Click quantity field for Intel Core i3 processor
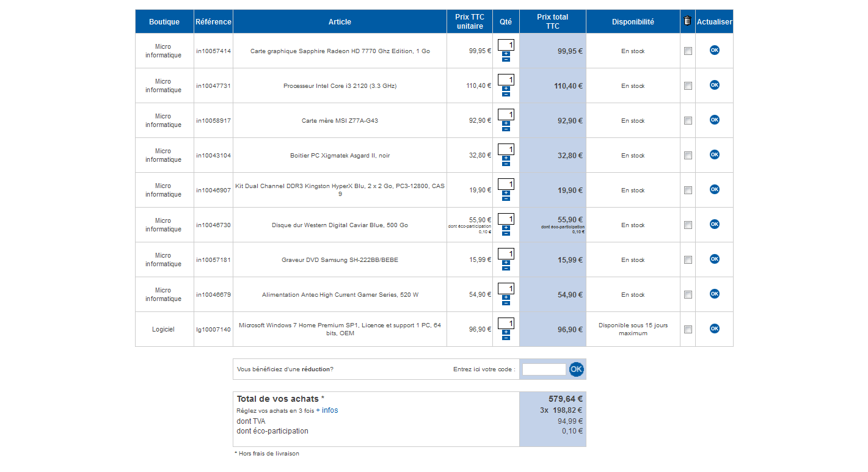 506,79
